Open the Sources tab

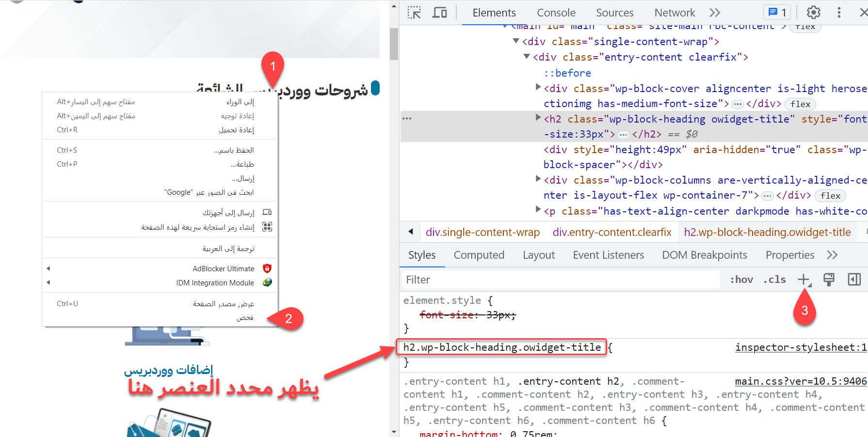[x=615, y=13]
